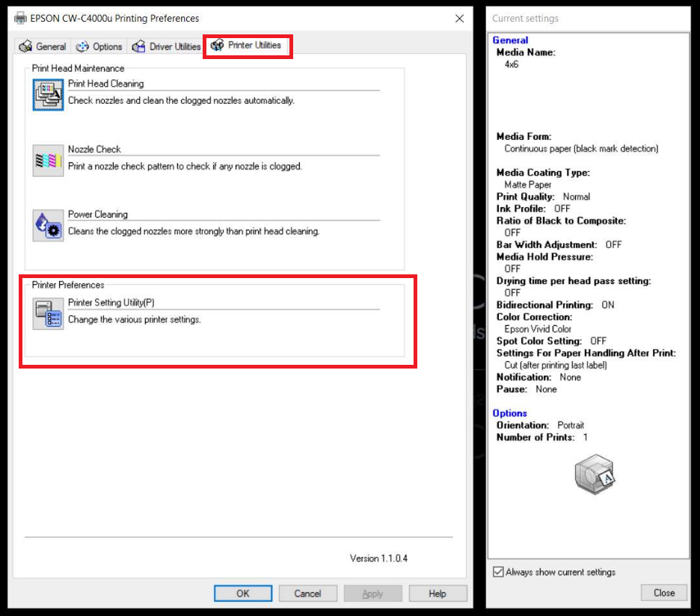Click the greyed-out Apply button
Screen dimensions: 700x616
tap(372, 594)
